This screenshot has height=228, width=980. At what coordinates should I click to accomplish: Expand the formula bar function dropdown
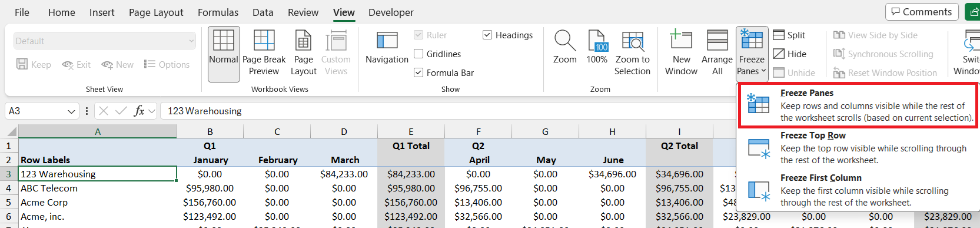pyautogui.click(x=152, y=111)
